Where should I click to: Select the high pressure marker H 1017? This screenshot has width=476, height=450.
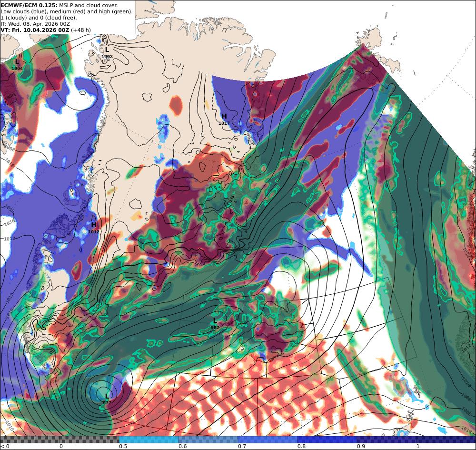224,119
